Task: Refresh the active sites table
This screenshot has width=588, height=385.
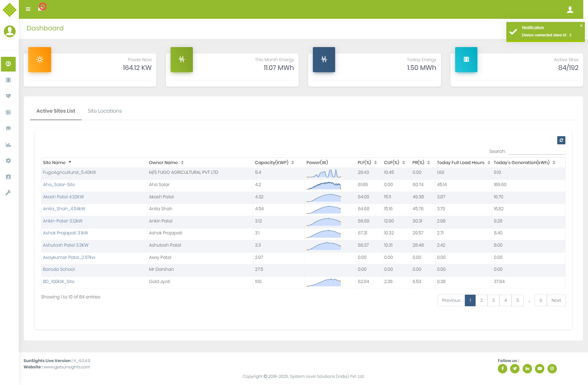Action: (561, 140)
